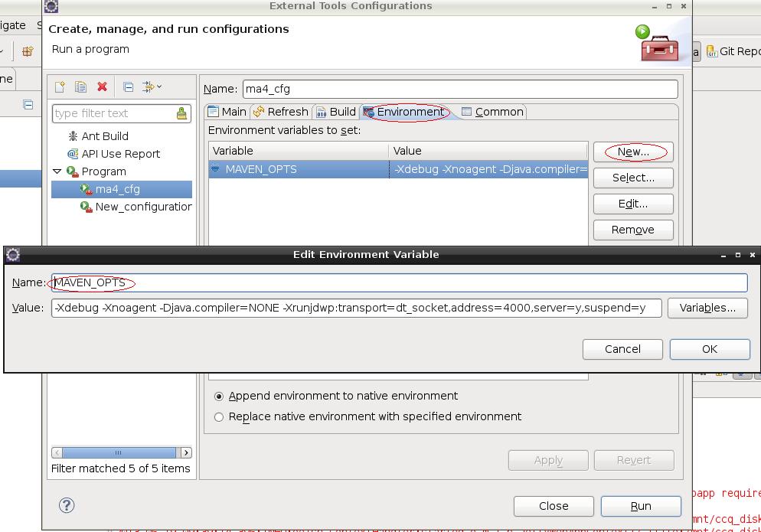The width and height of the screenshot is (761, 532).
Task: Select New_configuration in the tree
Action: coord(143,207)
